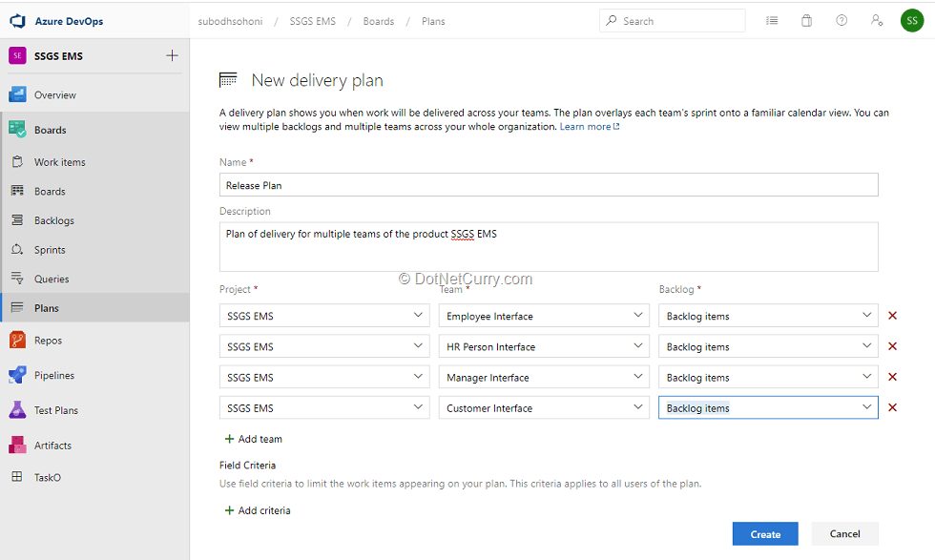This screenshot has height=560, width=935.
Task: Click the Test Plans flask icon
Action: point(17,409)
